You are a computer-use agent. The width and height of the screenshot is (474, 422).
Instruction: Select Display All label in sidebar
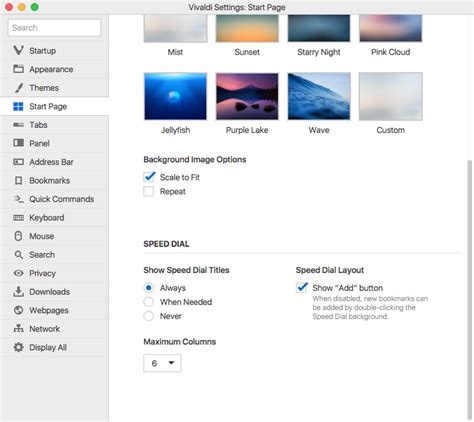pos(48,347)
